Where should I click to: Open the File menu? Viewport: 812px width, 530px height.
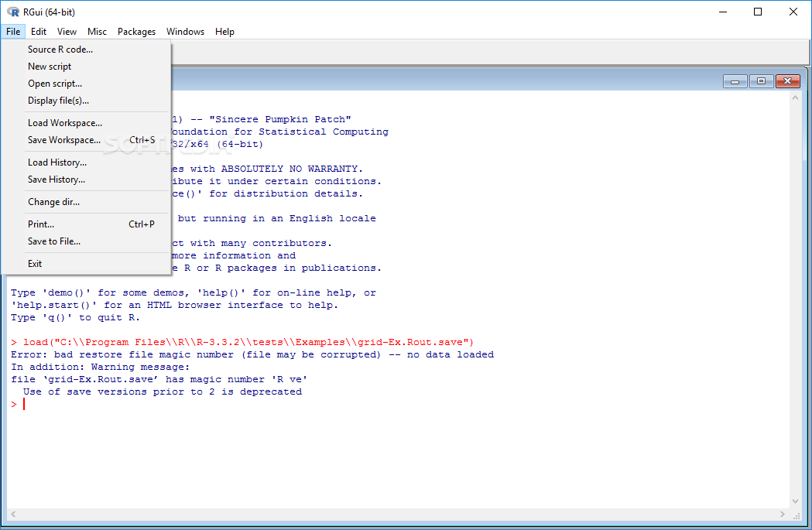[13, 32]
